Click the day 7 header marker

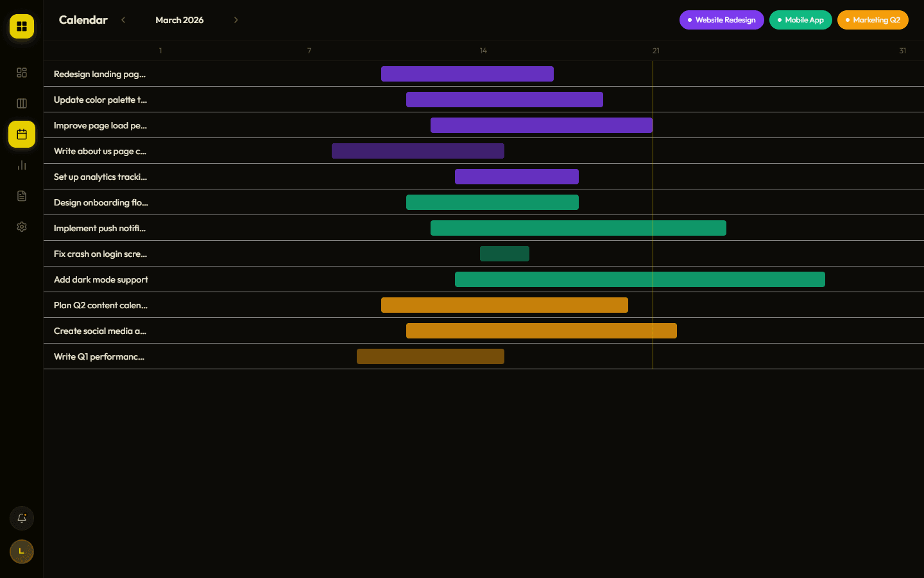309,51
